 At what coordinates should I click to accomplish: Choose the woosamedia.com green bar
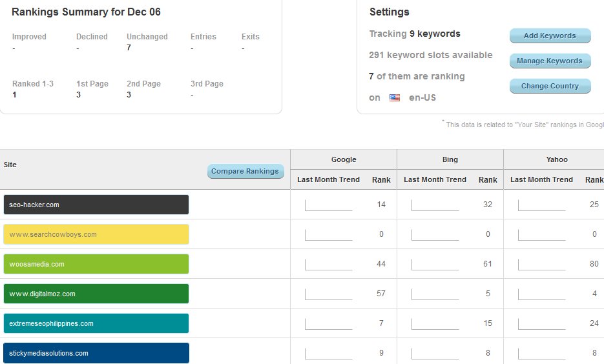coord(96,264)
